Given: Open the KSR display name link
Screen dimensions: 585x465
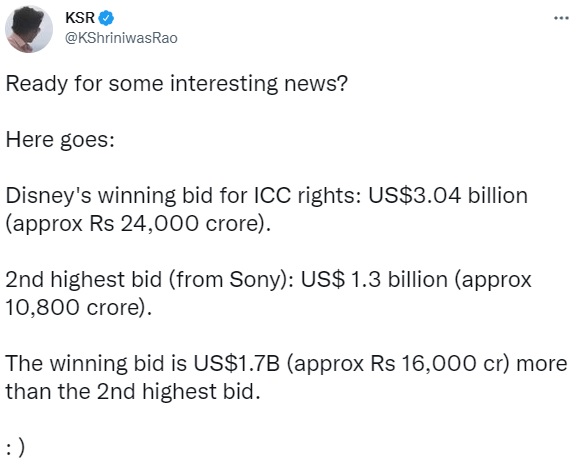Looking at the screenshot, I should pyautogui.click(x=80, y=18).
